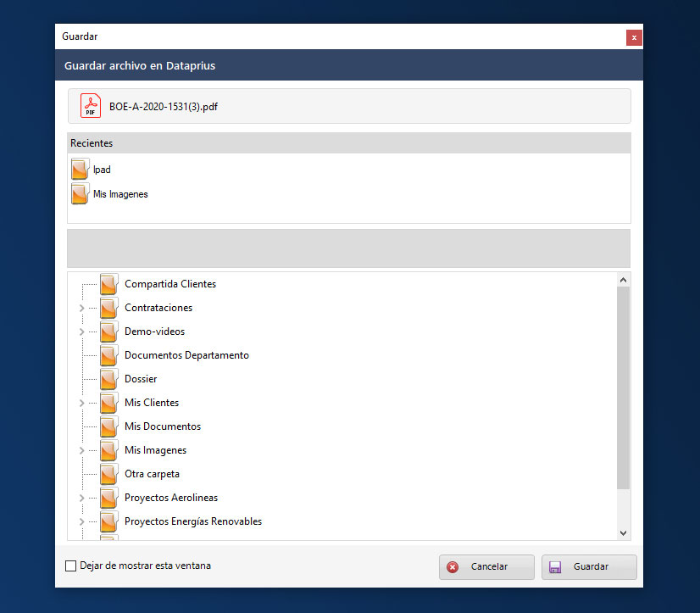Click the floppy disk icon on Guardar
Screen dimensions: 700x613
point(555,567)
